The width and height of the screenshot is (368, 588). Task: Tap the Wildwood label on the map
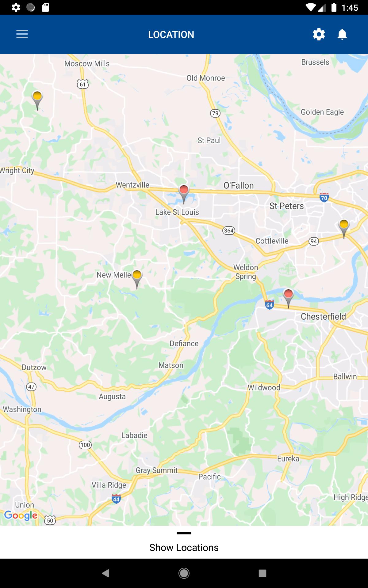pos(264,387)
